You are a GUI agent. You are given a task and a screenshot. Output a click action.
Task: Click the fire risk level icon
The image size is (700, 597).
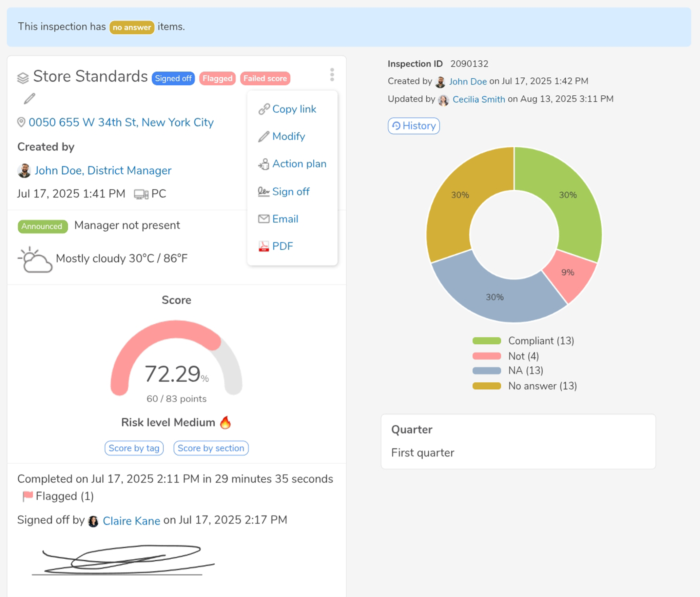click(225, 423)
